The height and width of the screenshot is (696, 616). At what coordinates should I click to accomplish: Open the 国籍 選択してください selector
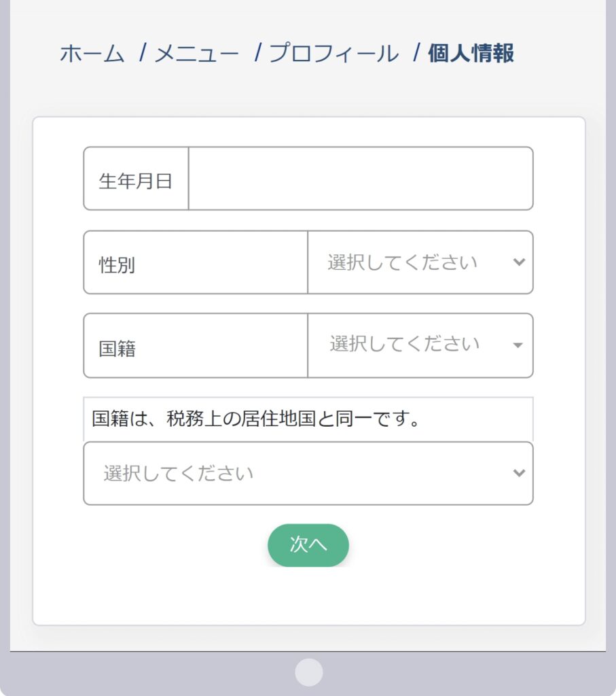click(x=420, y=345)
